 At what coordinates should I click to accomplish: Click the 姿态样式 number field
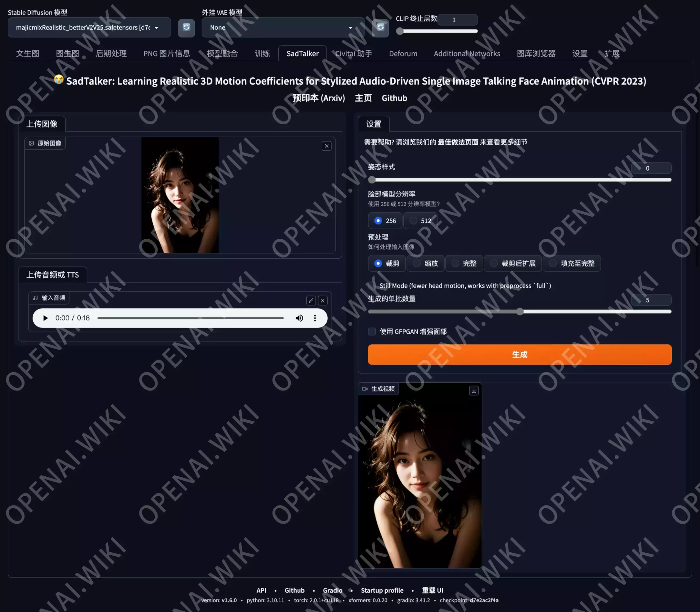pos(651,168)
